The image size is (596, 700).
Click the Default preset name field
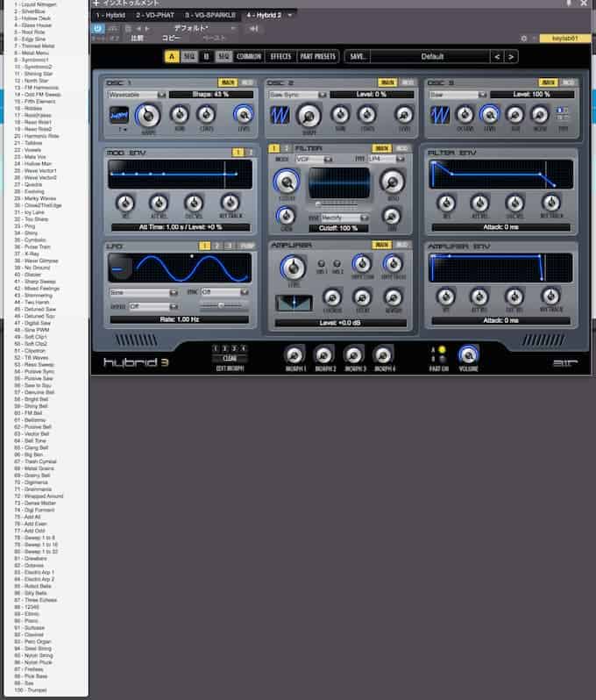click(430, 57)
